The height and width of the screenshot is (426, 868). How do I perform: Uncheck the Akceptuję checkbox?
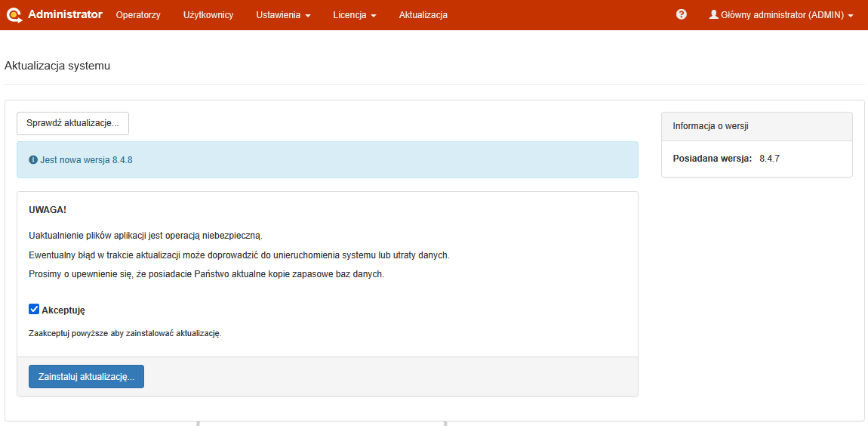click(x=34, y=309)
